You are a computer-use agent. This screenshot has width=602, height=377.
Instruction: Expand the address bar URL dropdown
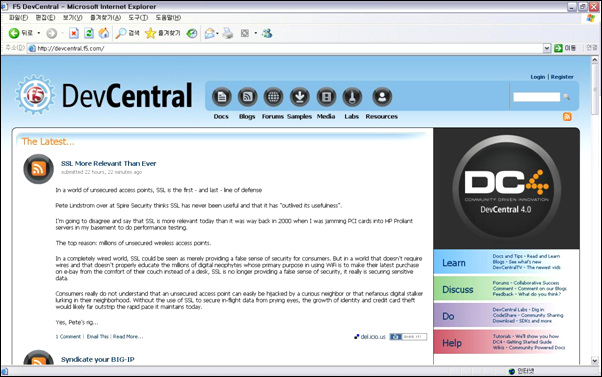coord(547,48)
